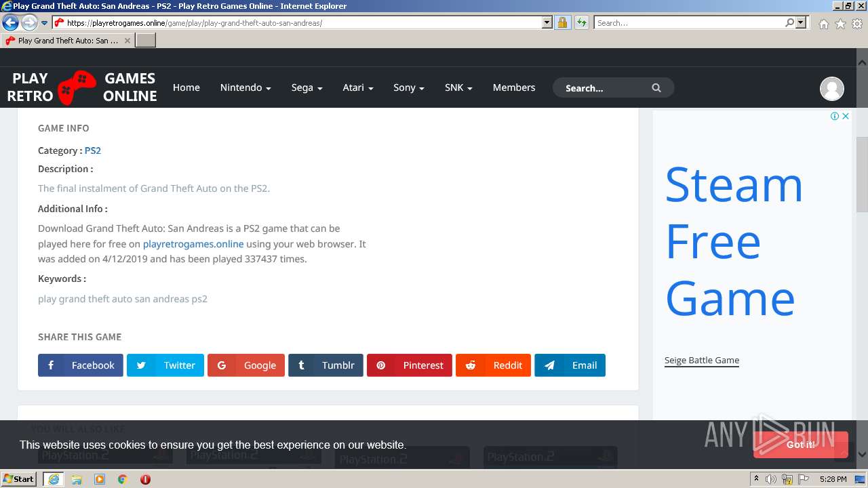
Task: Select the Play Grand Theft Auto tab
Action: click(x=68, y=41)
